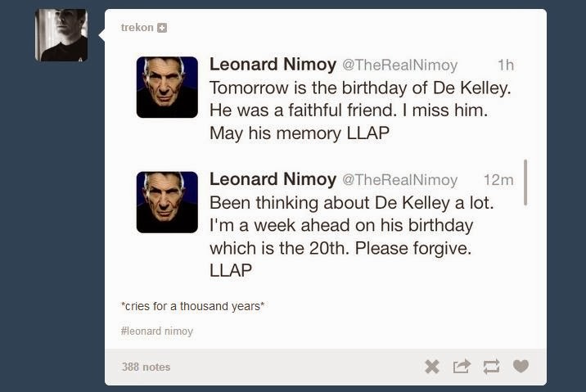The width and height of the screenshot is (586, 392).
Task: Reblog the post with the reblog icon
Action: [x=491, y=367]
